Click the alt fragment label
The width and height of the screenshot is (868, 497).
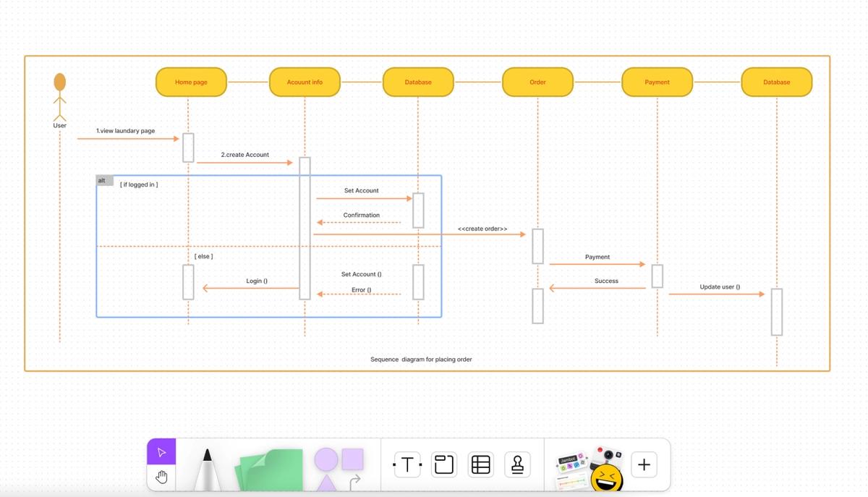pyautogui.click(x=101, y=180)
